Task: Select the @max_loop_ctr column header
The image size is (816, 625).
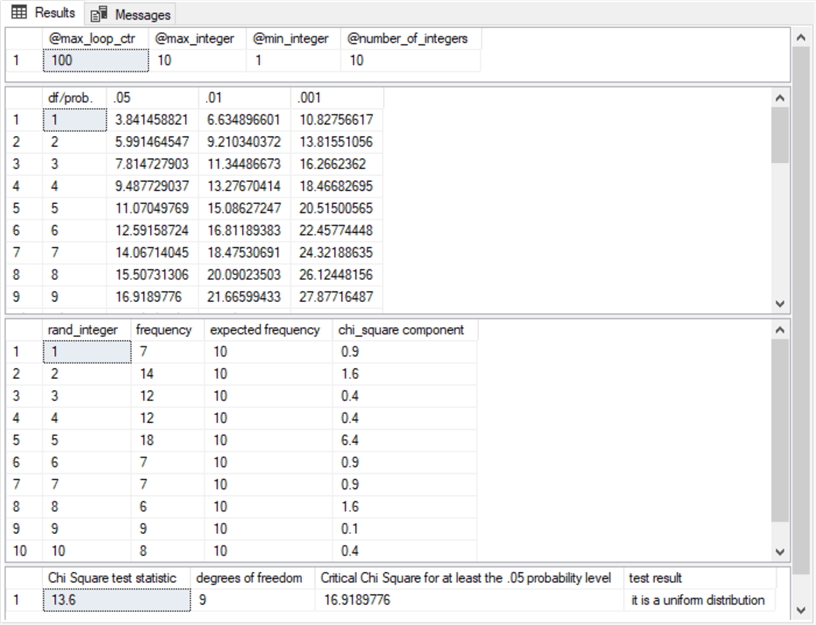Action: coord(95,39)
